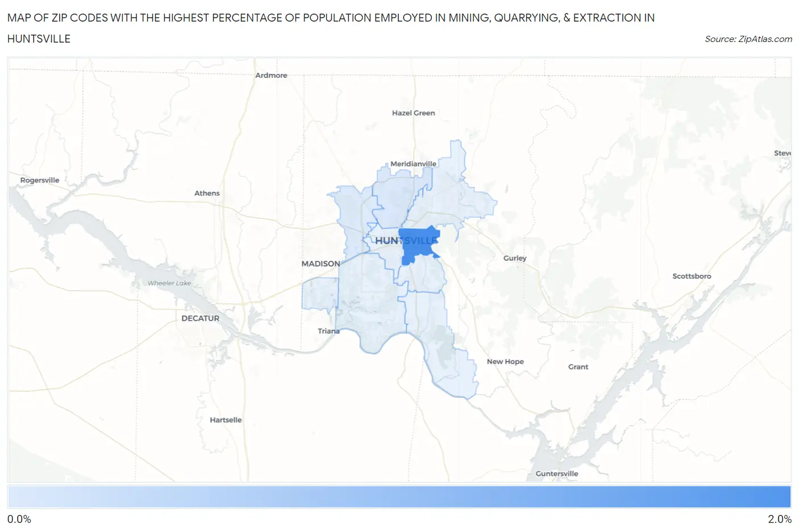The height and width of the screenshot is (532, 799).
Task: Click the Wheeler Lake label
Action: pos(169,283)
